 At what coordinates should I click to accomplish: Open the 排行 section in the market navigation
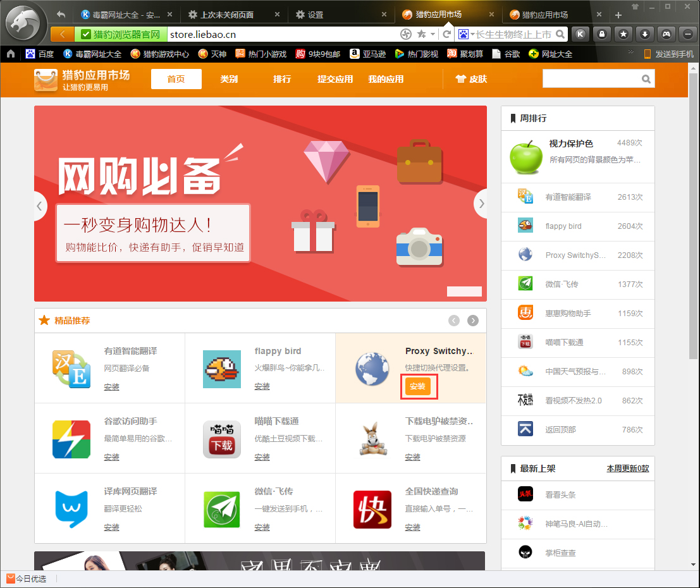point(282,80)
